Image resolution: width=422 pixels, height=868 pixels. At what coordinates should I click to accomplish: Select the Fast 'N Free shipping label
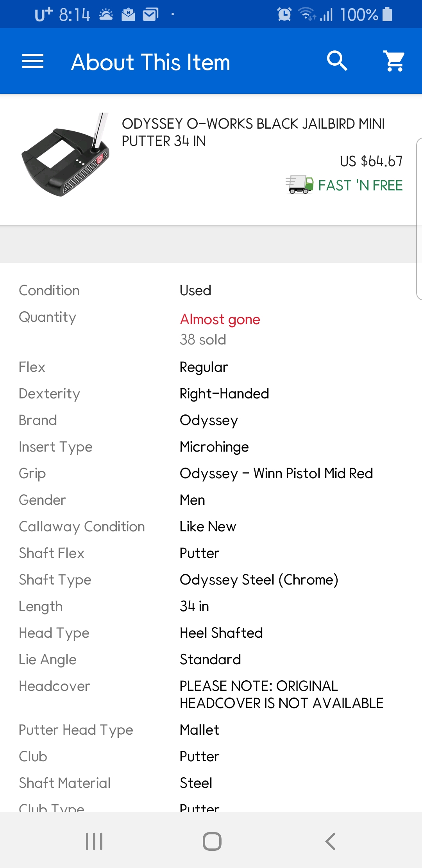360,185
